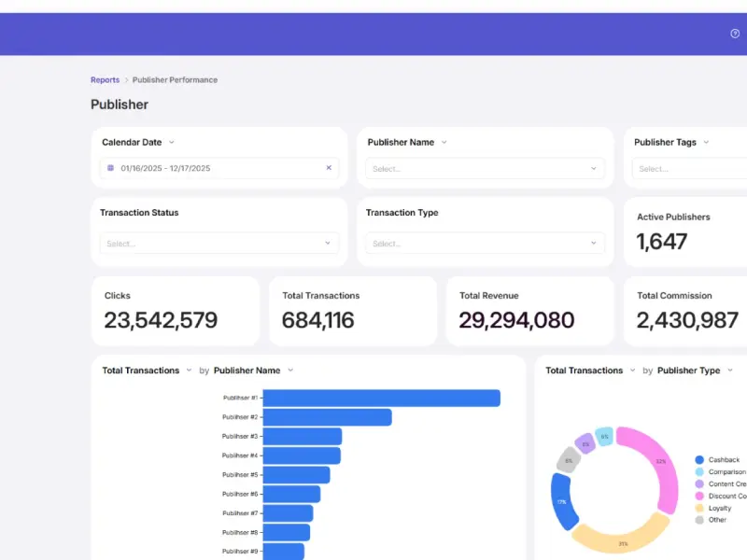This screenshot has width=747, height=560.
Task: Select the Publisher #4 bar
Action: (302, 455)
